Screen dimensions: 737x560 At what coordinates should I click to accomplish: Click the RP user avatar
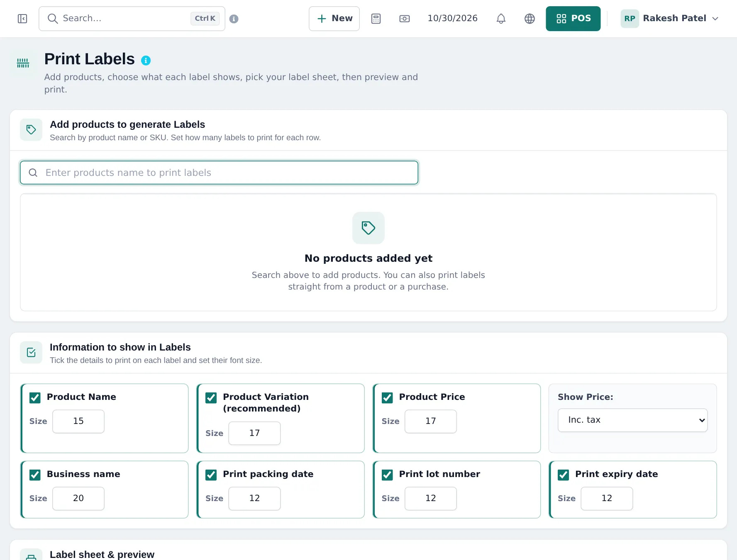(630, 19)
